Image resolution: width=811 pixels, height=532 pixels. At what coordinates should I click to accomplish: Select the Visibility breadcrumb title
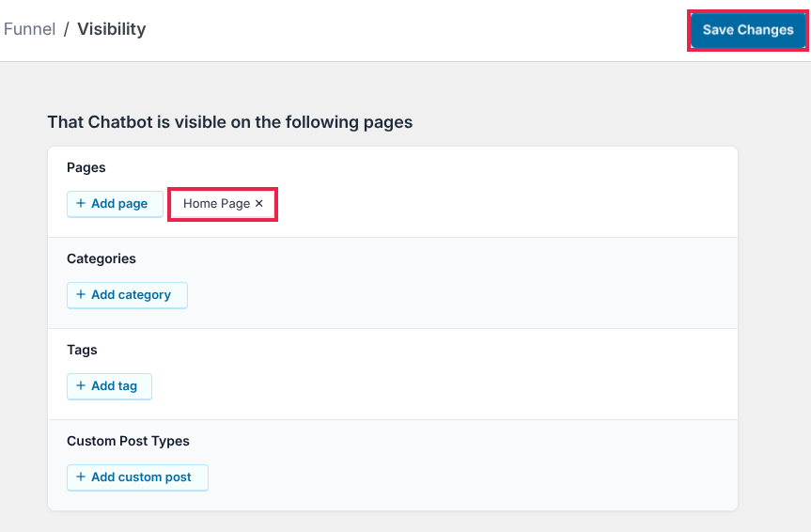[111, 29]
